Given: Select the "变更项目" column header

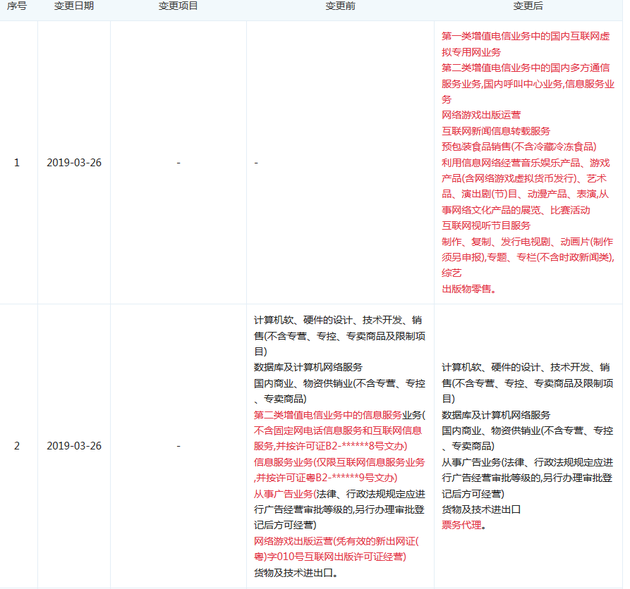Looking at the screenshot, I should 178,6.
